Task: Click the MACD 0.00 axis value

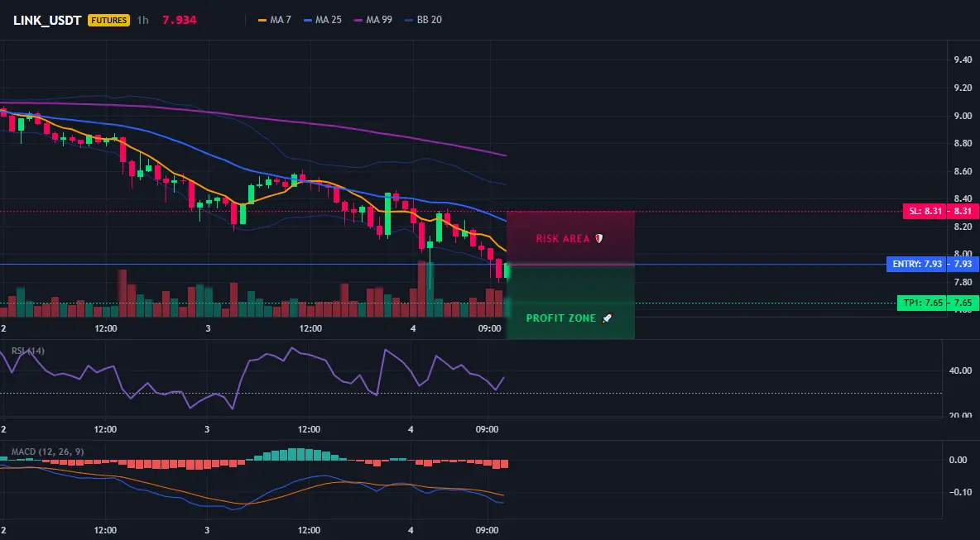Action: coord(958,460)
